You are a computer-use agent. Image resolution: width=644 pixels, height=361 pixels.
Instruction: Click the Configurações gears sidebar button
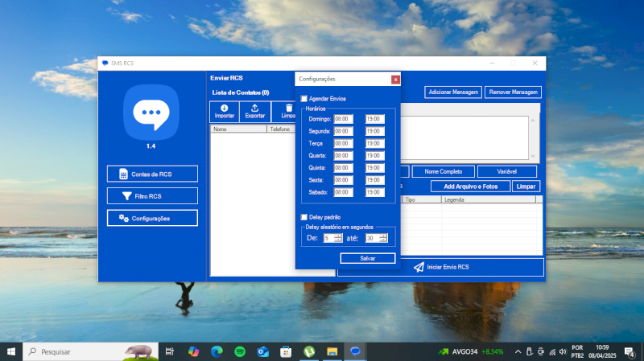tap(152, 218)
